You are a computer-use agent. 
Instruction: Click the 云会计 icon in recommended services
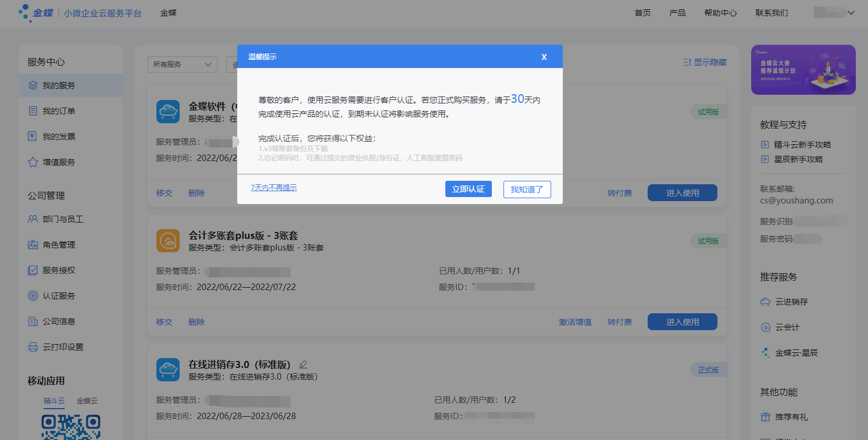click(x=766, y=327)
